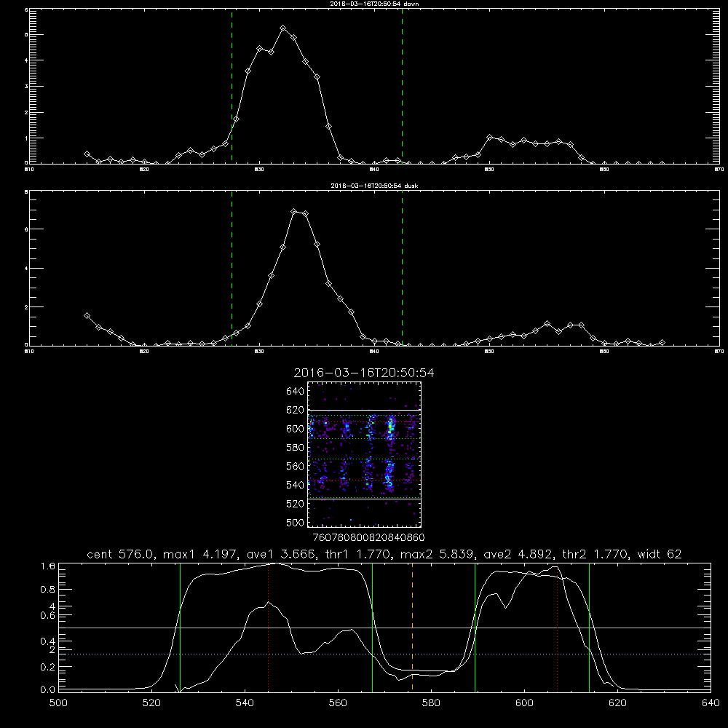Click bottom plot x-axis label '500'
The width and height of the screenshot is (728, 728).
[58, 703]
